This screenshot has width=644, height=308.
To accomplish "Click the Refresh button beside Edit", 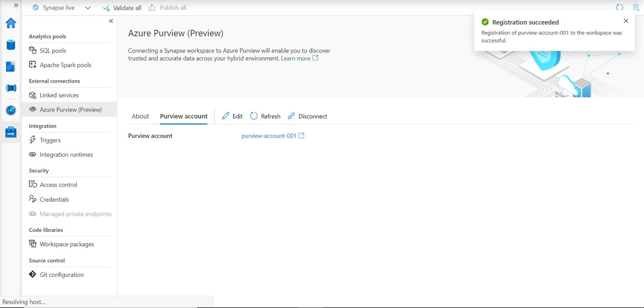I will (265, 116).
